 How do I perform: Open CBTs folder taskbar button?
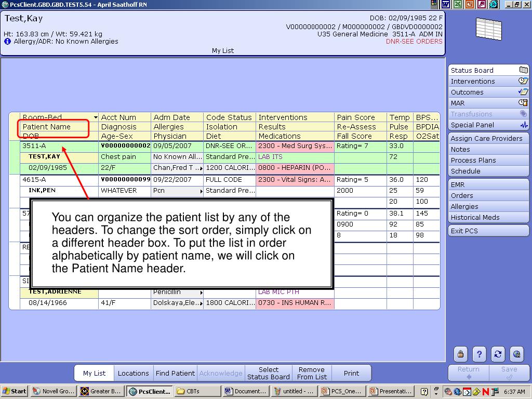(x=198, y=391)
